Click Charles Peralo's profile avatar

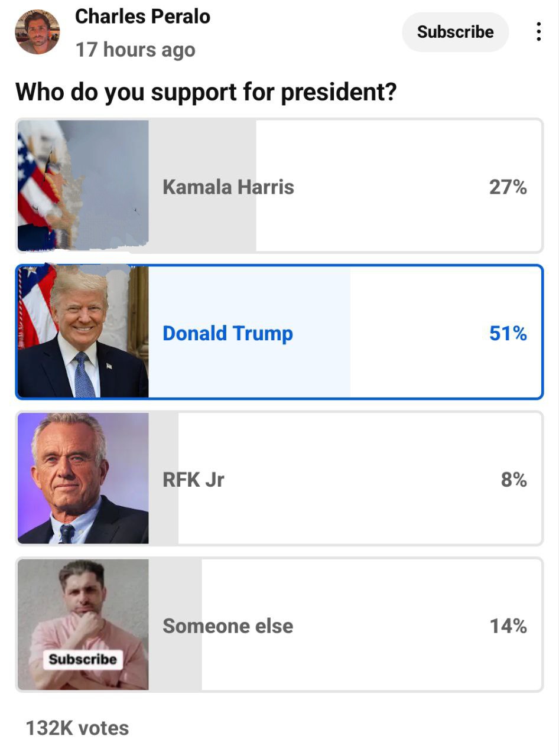coord(37,32)
